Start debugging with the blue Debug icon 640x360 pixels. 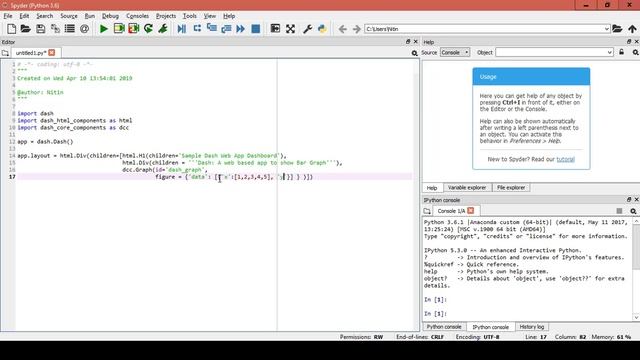coord(182,29)
